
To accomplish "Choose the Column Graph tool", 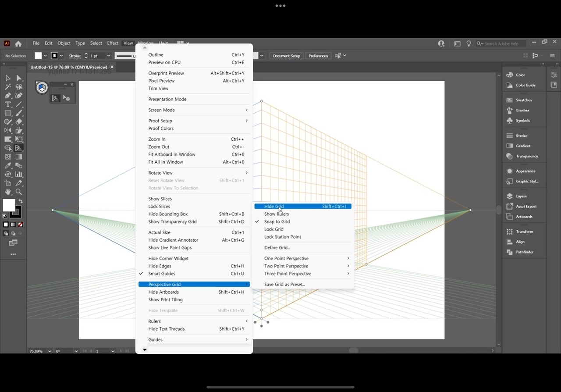I will [x=19, y=175].
